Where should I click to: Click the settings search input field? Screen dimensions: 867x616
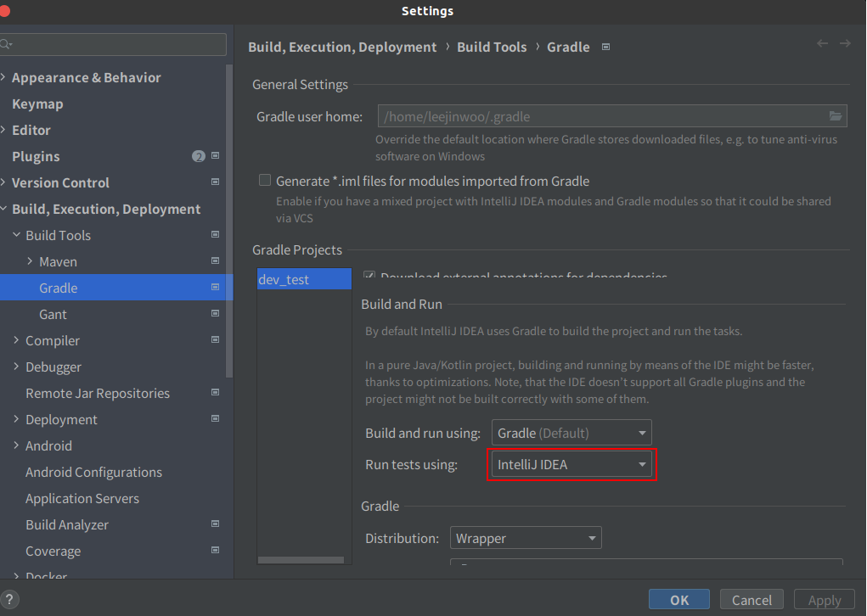click(x=113, y=44)
